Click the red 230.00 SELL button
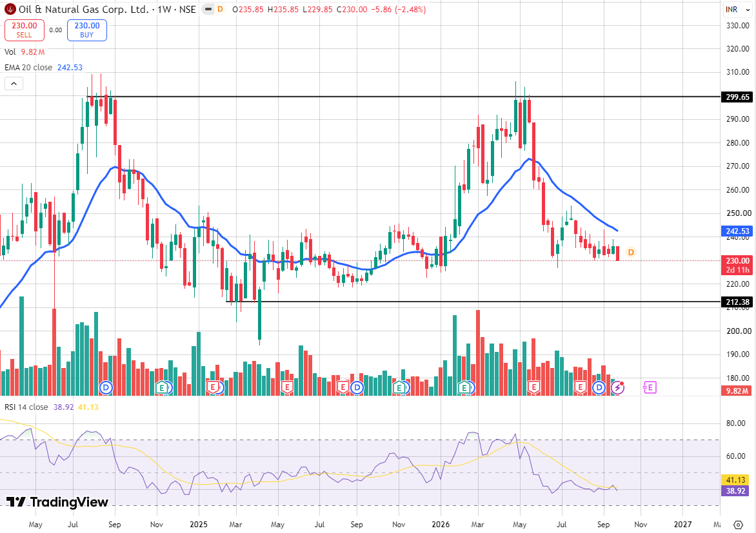This screenshot has height=533, width=756. [24, 30]
